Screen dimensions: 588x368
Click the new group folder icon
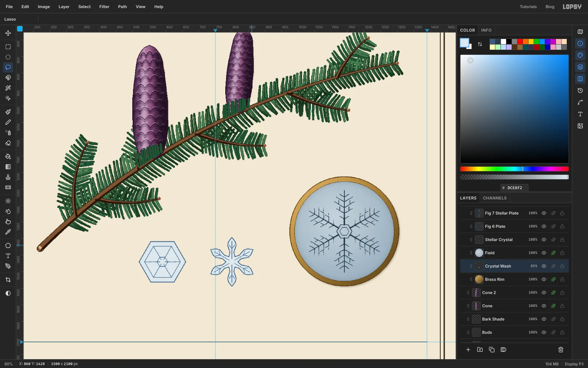point(480,350)
